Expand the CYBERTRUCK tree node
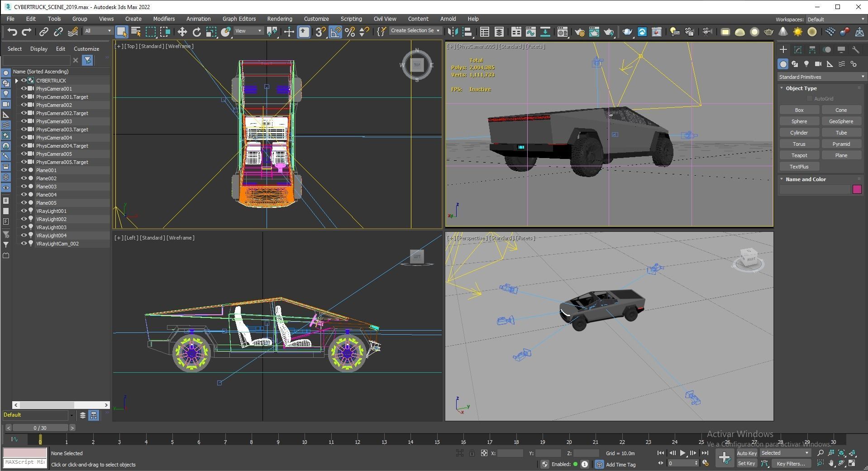The image size is (868, 471). tap(17, 81)
